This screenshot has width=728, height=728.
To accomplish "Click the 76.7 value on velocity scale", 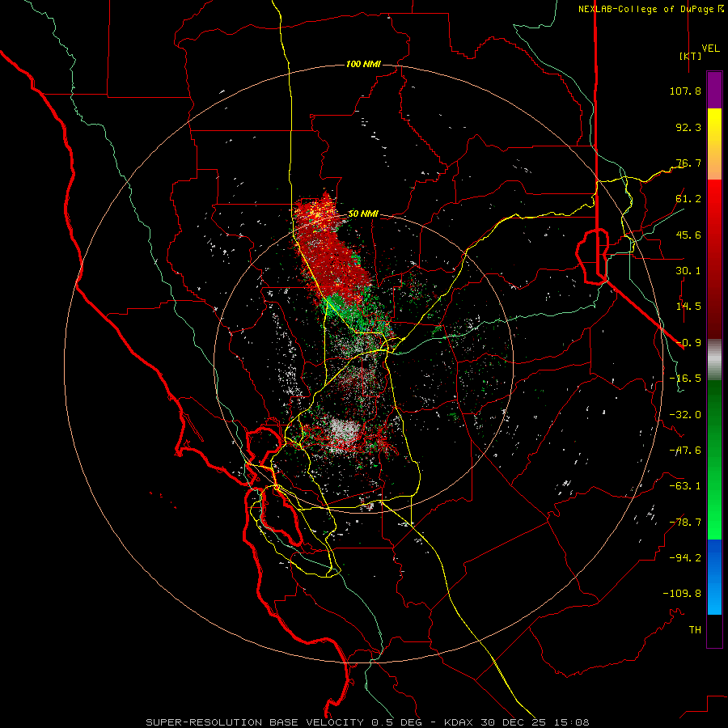I will (688, 163).
